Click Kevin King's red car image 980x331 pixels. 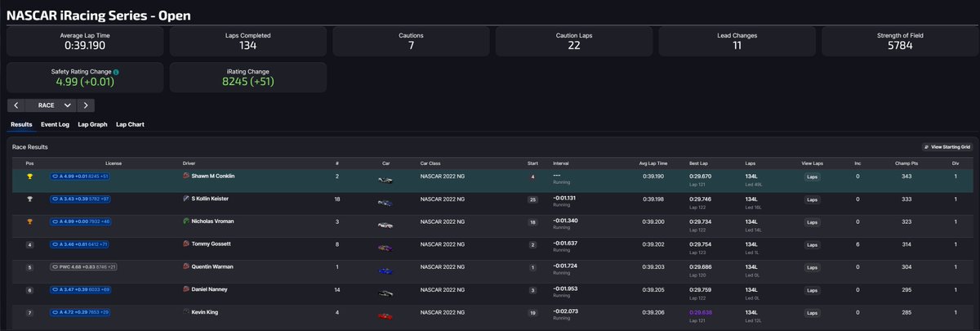pyautogui.click(x=385, y=315)
